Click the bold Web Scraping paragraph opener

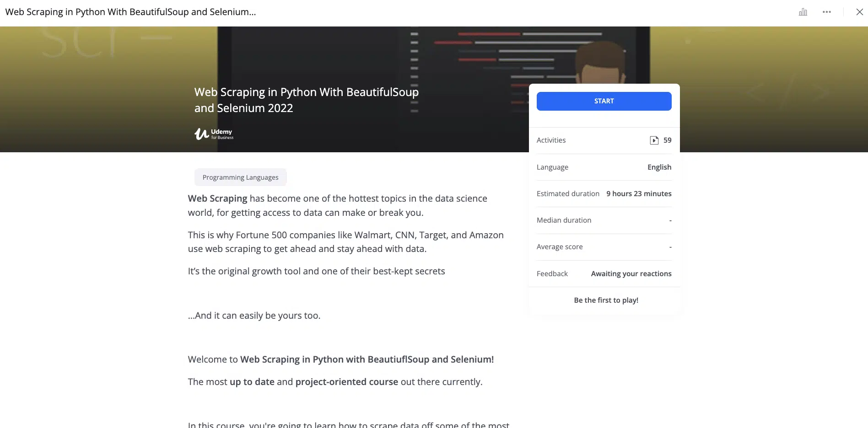pos(217,199)
